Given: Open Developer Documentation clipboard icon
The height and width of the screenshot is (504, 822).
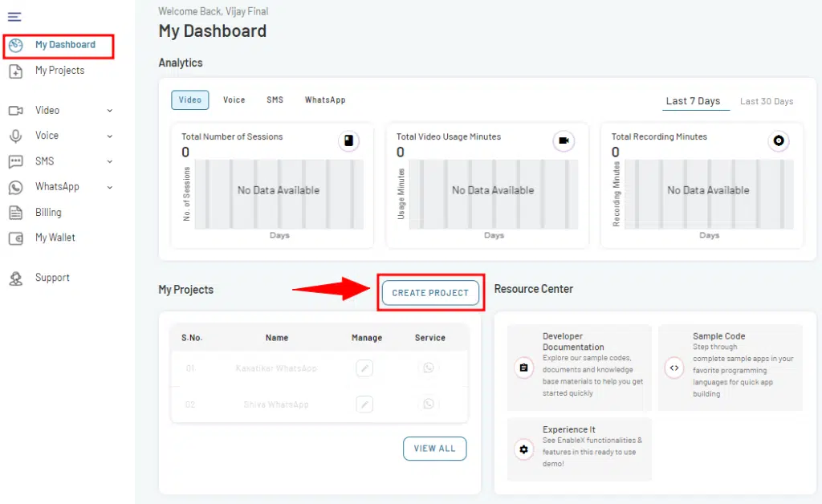Looking at the screenshot, I should [x=523, y=368].
